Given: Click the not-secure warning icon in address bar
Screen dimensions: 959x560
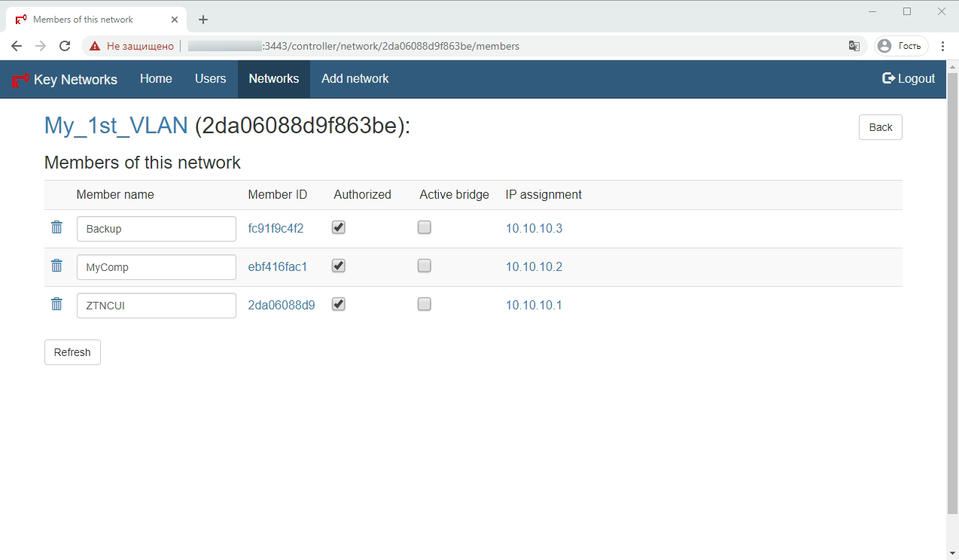Looking at the screenshot, I should [95, 46].
